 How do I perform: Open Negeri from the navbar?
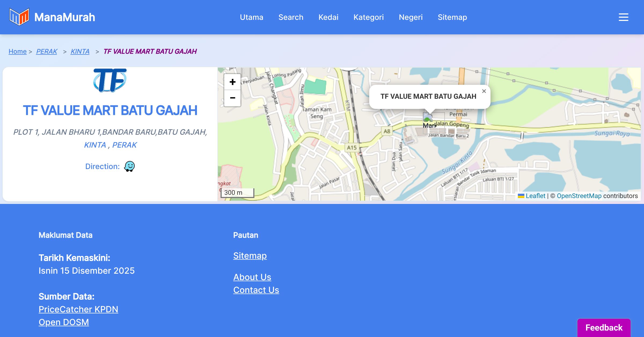coord(411,17)
